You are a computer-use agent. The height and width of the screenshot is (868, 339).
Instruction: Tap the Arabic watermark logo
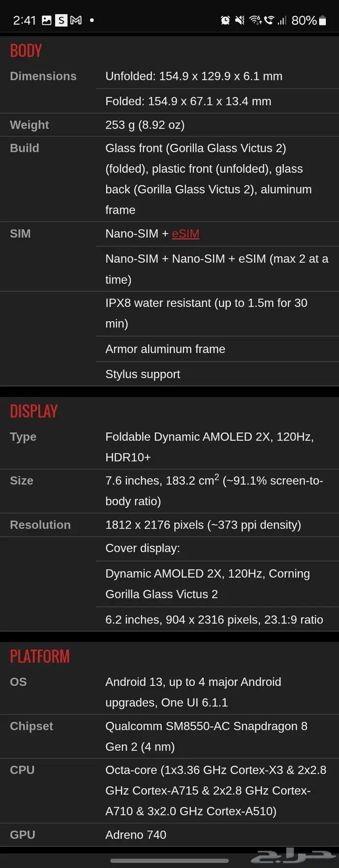pos(293,856)
